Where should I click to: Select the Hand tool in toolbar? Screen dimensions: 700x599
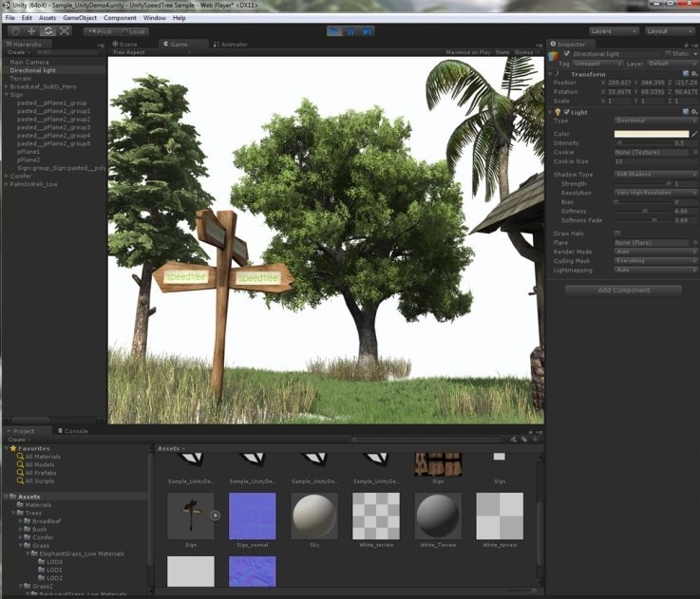(14, 31)
